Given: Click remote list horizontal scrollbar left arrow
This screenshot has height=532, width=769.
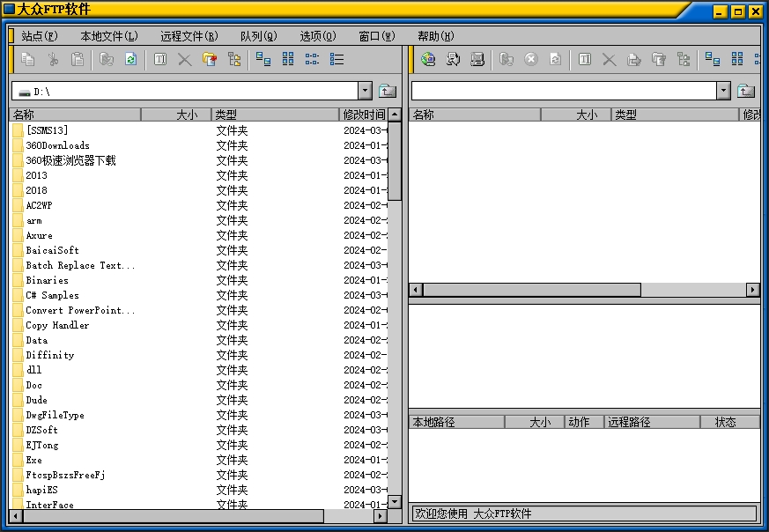Looking at the screenshot, I should click(416, 290).
